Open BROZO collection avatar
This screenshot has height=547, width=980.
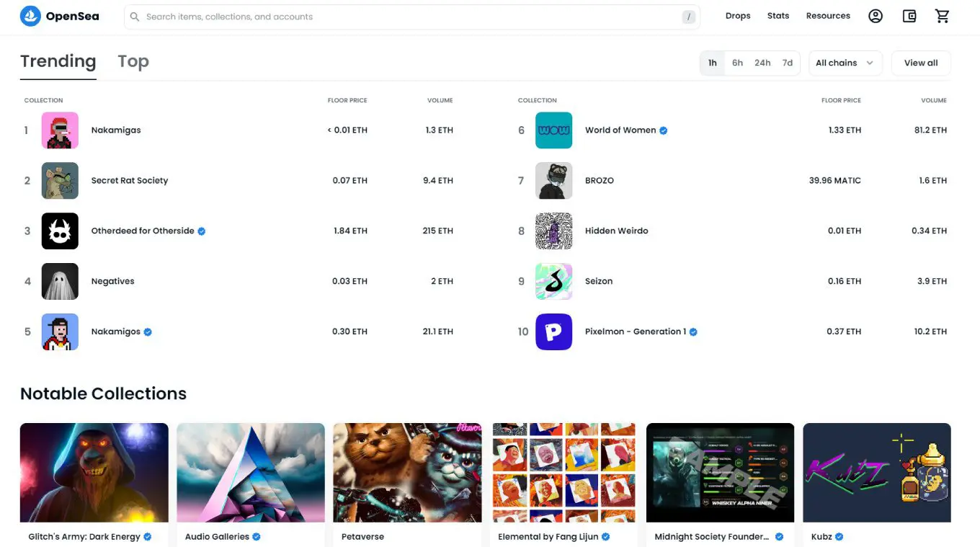coord(553,181)
